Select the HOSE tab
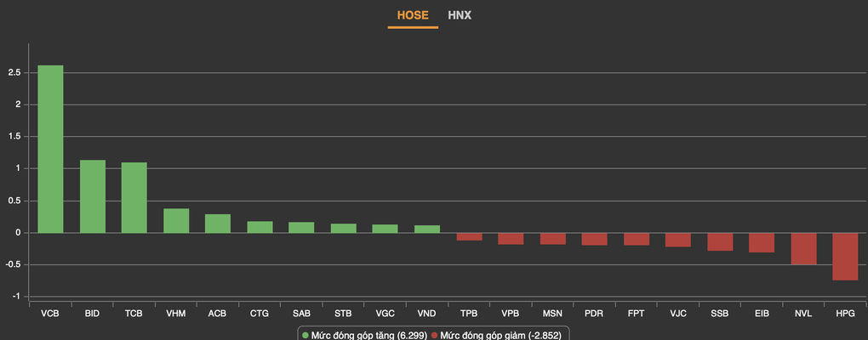868x340 pixels. click(x=413, y=15)
